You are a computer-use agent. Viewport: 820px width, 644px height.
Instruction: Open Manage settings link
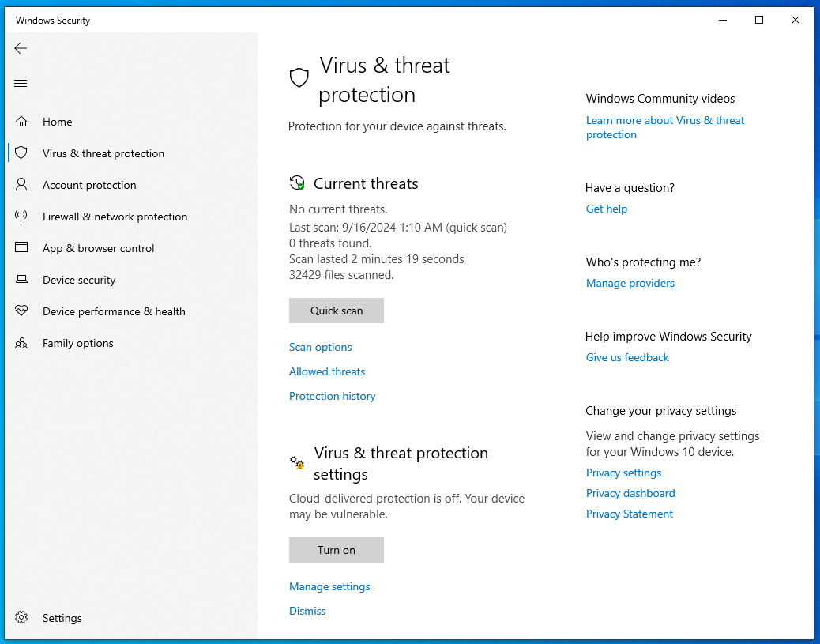329,586
